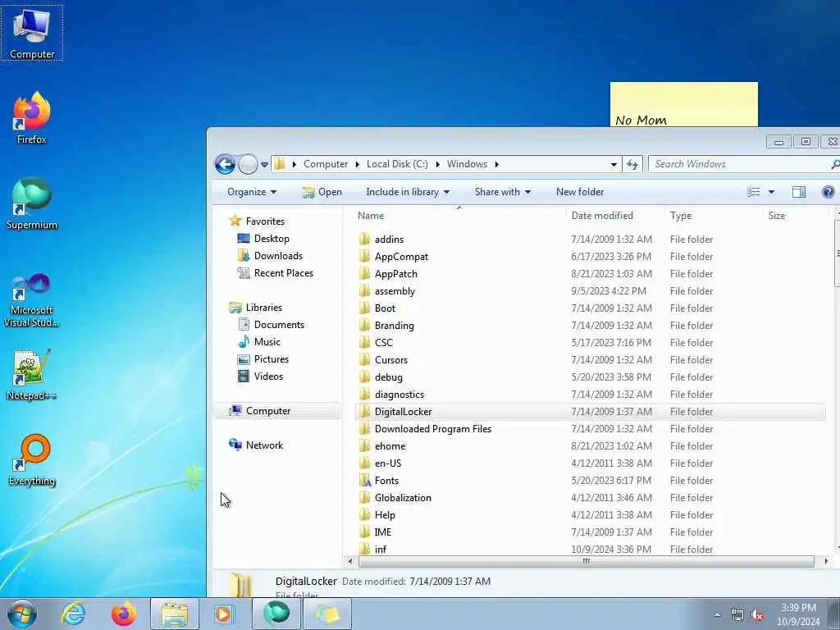Image resolution: width=840 pixels, height=630 pixels.
Task: Click the network icon in system tray
Action: coord(737,615)
